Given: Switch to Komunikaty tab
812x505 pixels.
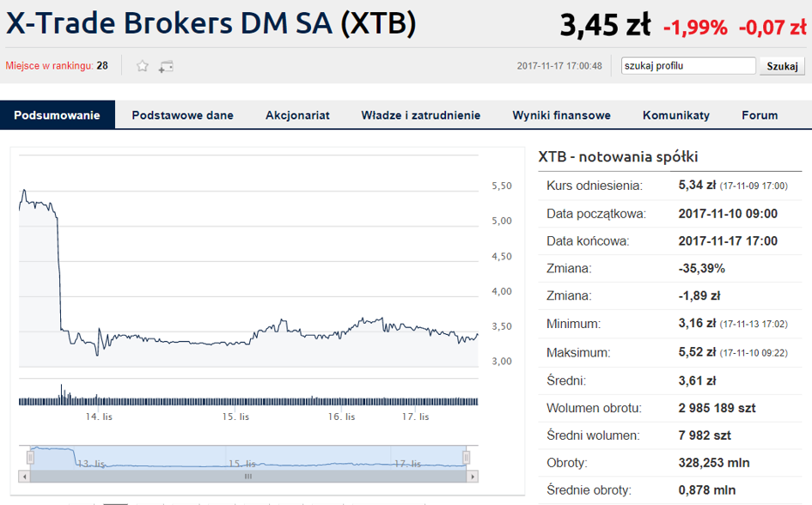Looking at the screenshot, I should [x=675, y=115].
